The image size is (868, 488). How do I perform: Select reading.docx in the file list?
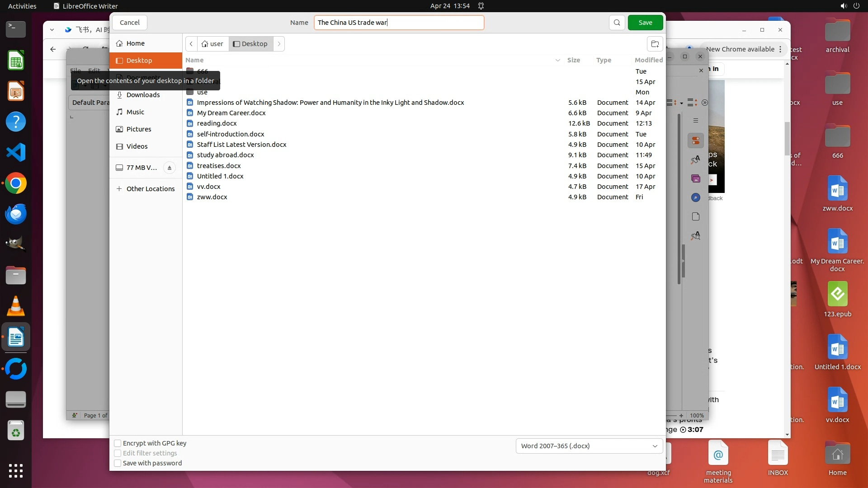click(217, 123)
